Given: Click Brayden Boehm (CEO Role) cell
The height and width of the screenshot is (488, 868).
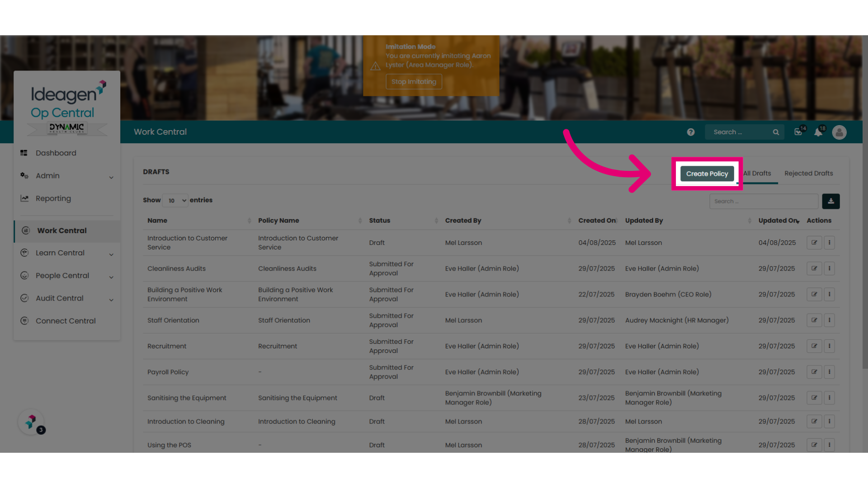Looking at the screenshot, I should coord(668,295).
